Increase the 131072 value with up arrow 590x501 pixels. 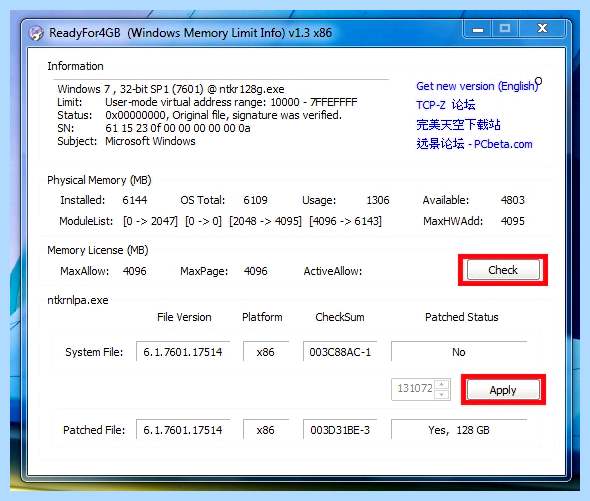tap(442, 384)
